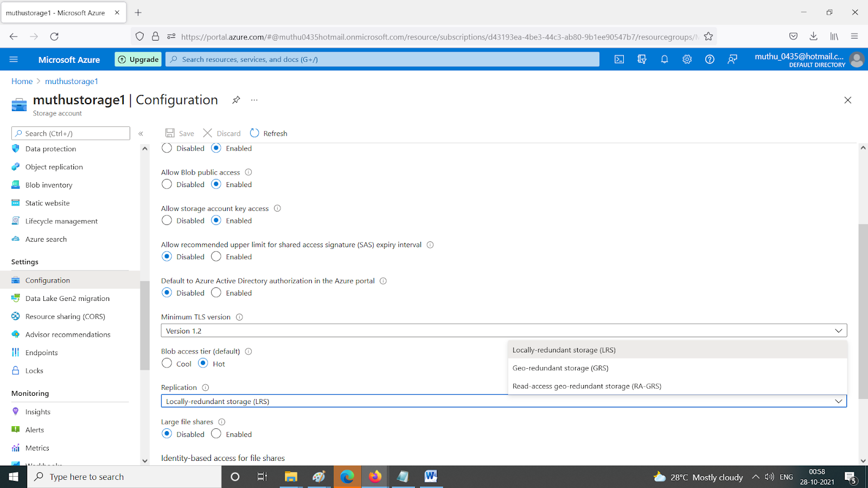The height and width of the screenshot is (488, 868).
Task: Choose Locally-redundant storage (LRS) option
Action: click(x=678, y=350)
